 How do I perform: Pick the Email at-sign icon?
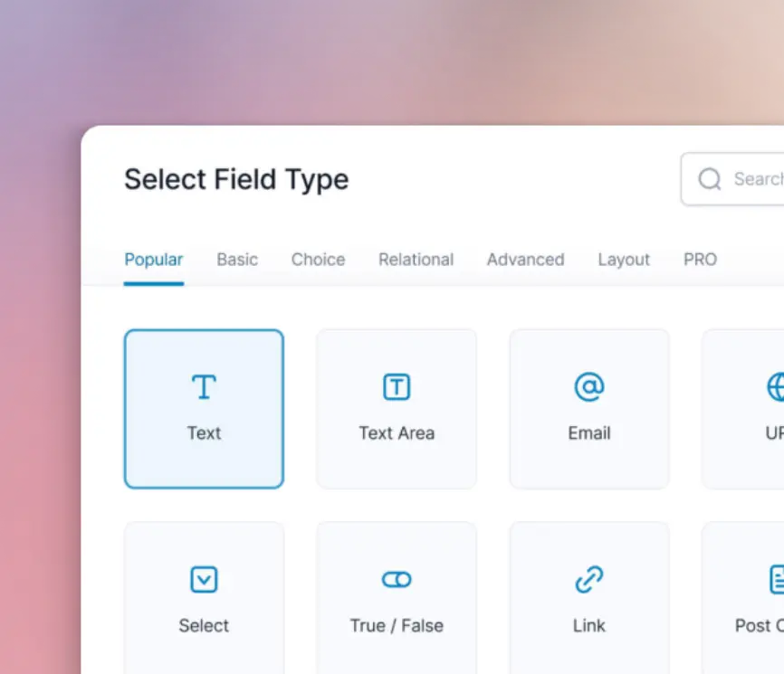pyautogui.click(x=589, y=386)
